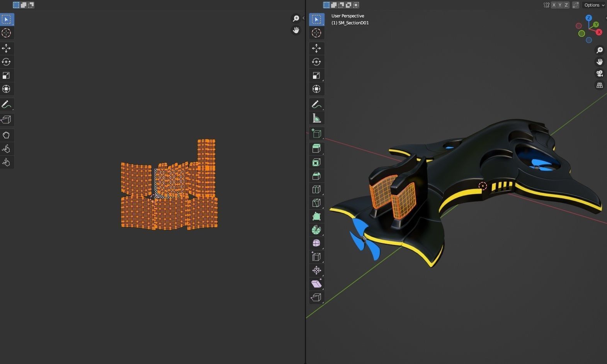Click the negative X circle on gizmo
The width and height of the screenshot is (607, 364).
(x=578, y=26)
